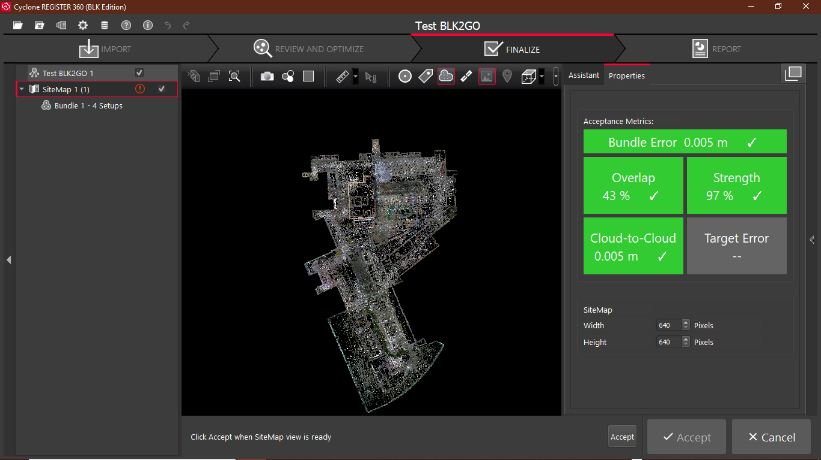
Task: Toggle point cloud visibility cloud icon
Action: 446,76
